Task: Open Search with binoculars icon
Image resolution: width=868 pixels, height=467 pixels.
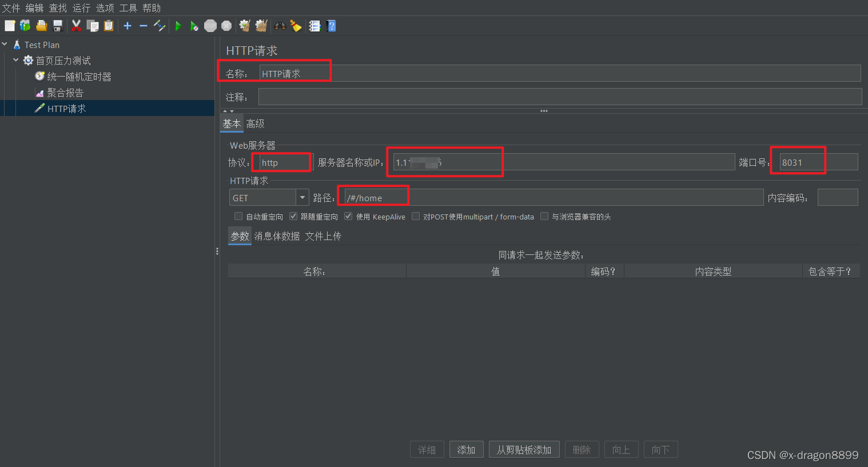Action: click(x=280, y=26)
